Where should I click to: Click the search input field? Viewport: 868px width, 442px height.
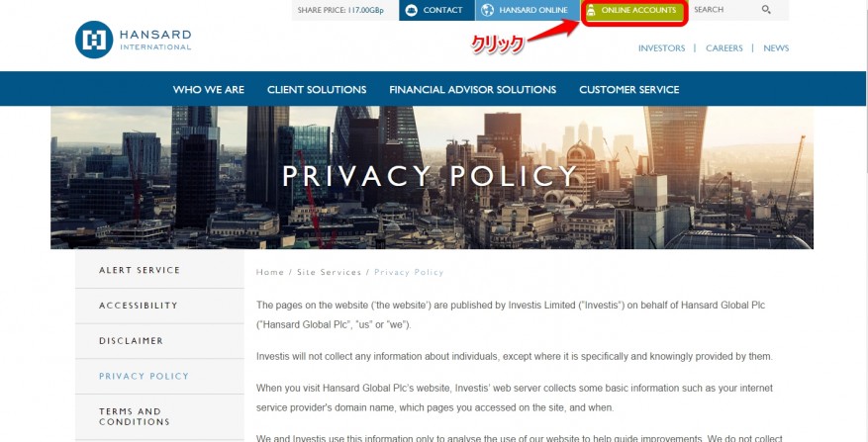coord(725,10)
